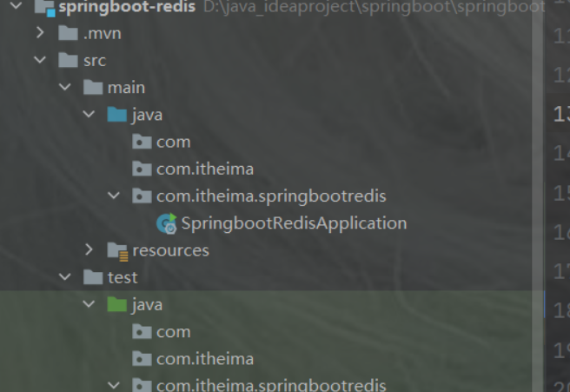Click the .mvn folder icon
This screenshot has width=570, height=392.
(68, 33)
